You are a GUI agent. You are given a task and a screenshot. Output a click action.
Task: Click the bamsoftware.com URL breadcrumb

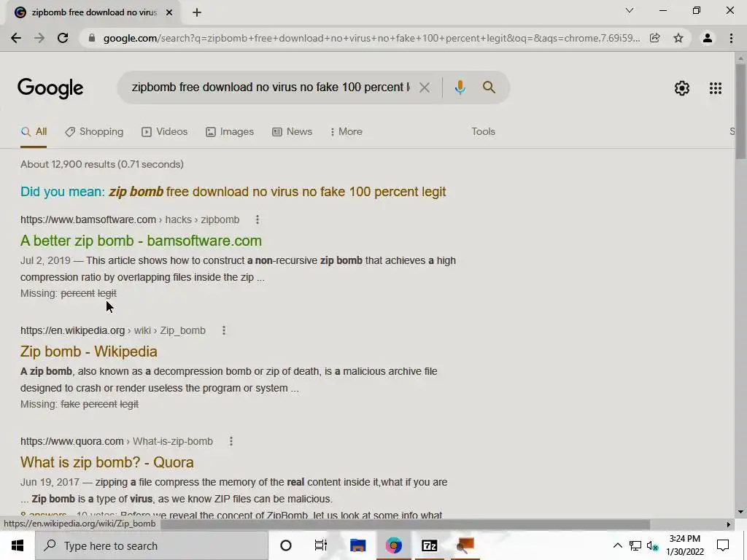(x=130, y=219)
